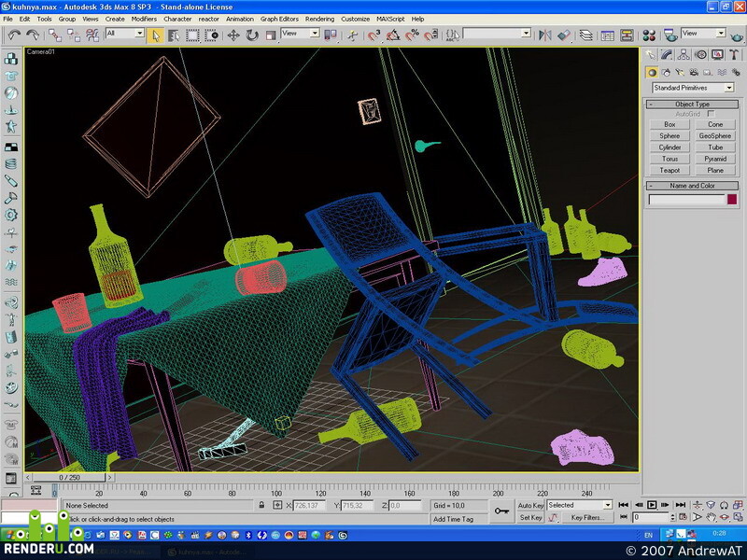Click the object color swatch
Viewport: 747px width, 560px height.
tap(732, 200)
